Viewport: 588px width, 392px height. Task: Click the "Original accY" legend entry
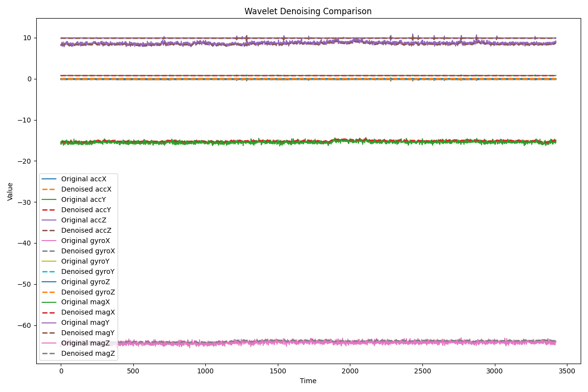pos(83,199)
